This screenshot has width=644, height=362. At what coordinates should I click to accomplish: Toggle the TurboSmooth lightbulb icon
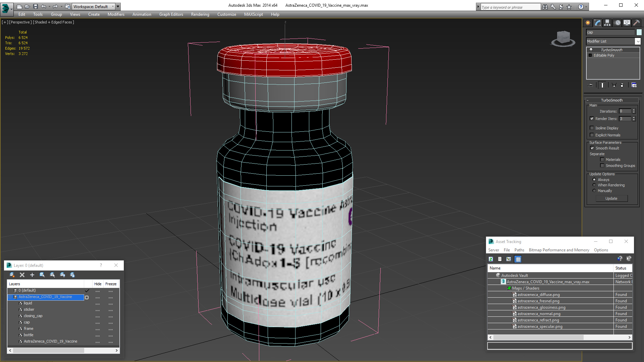591,50
